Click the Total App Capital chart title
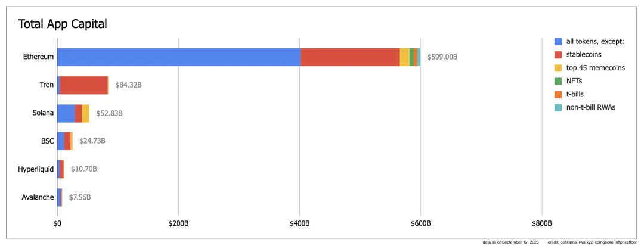This screenshot has width=644, height=246. 62,24
